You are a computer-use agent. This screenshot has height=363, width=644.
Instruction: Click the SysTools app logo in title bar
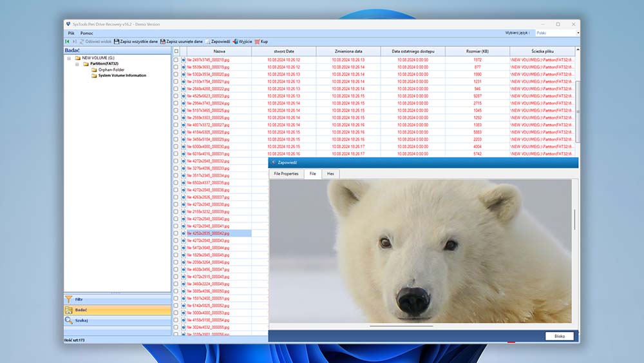click(x=68, y=25)
